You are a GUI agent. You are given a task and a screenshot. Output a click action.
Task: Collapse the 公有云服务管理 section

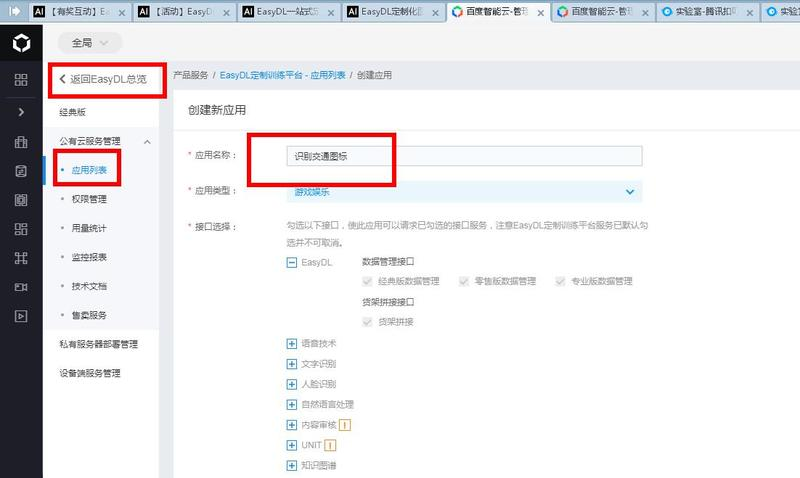tap(147, 142)
